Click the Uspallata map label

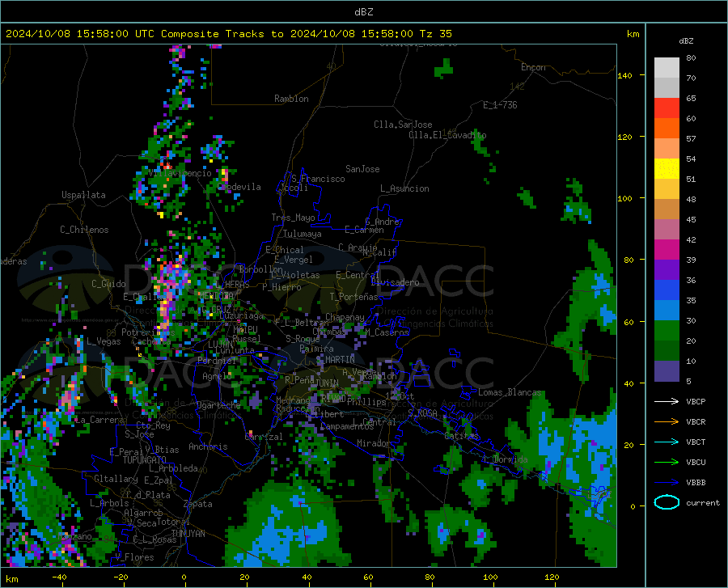[x=83, y=195]
